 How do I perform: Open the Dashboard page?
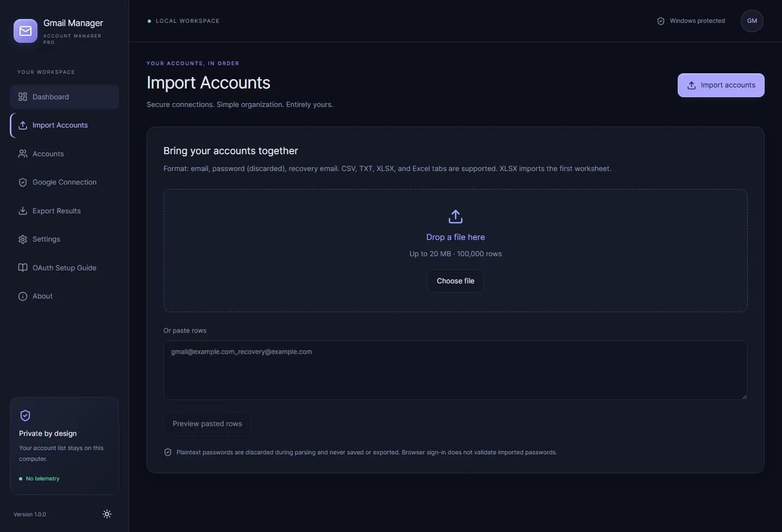tap(64, 97)
